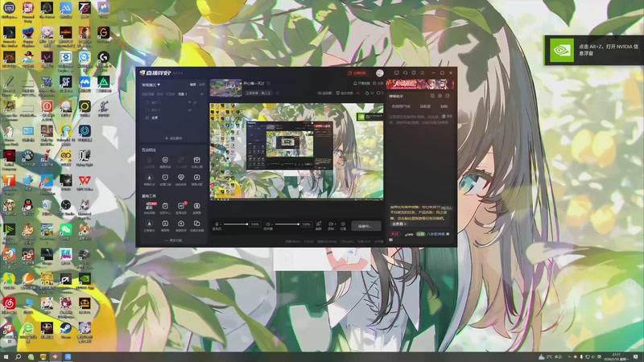Switch to 横屏 landscape orientation

[x=192, y=84]
